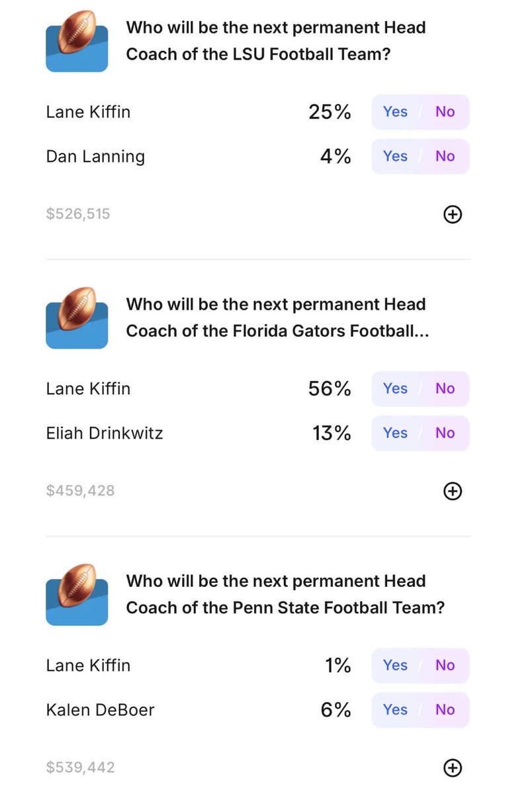Choose Yes for Lane Kiffin at LSU

(x=395, y=112)
